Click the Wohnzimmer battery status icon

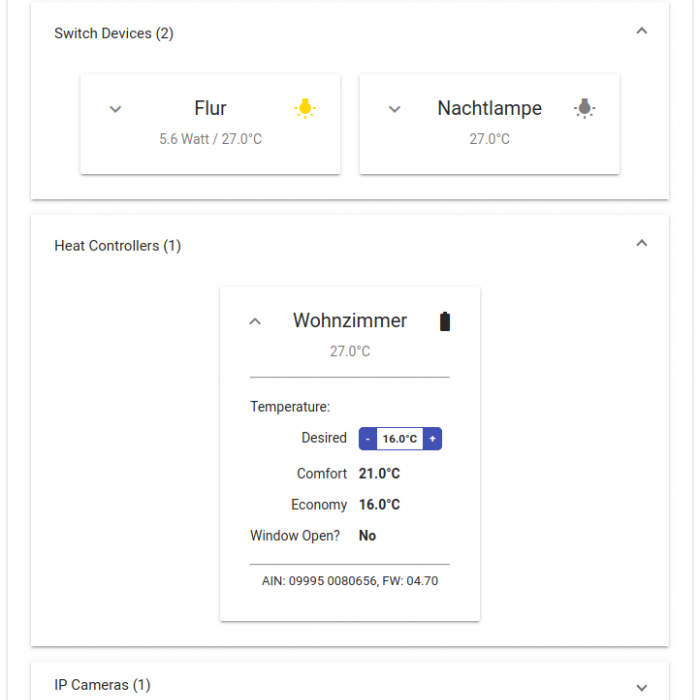(445, 321)
